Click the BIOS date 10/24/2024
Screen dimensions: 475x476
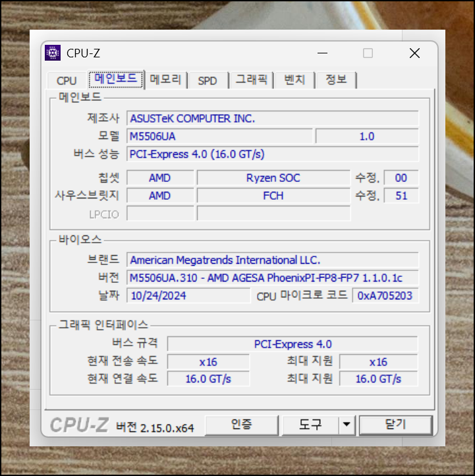click(188, 295)
